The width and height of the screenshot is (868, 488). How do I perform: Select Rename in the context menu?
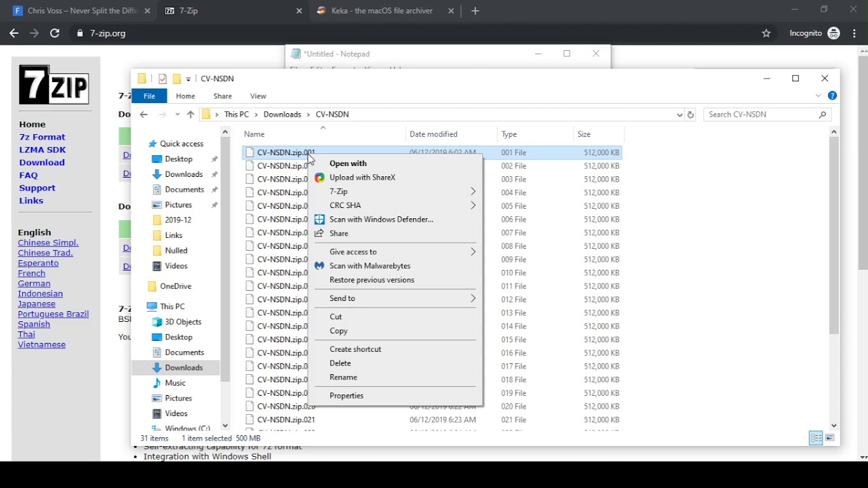click(343, 378)
